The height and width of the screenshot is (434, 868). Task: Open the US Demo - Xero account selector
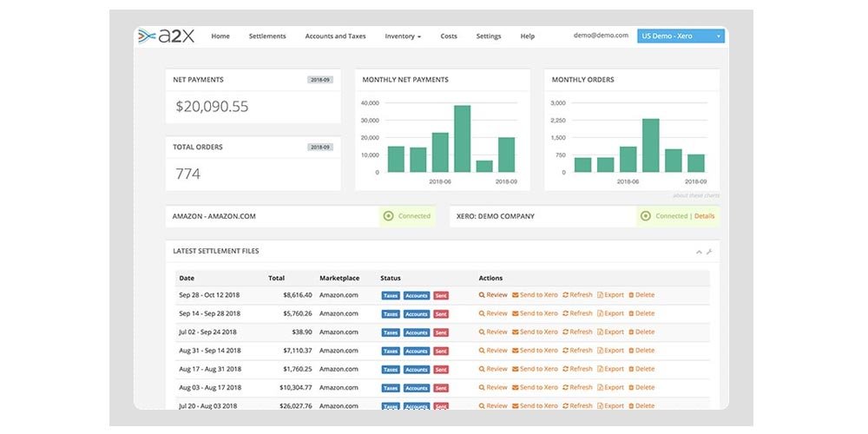(x=681, y=36)
